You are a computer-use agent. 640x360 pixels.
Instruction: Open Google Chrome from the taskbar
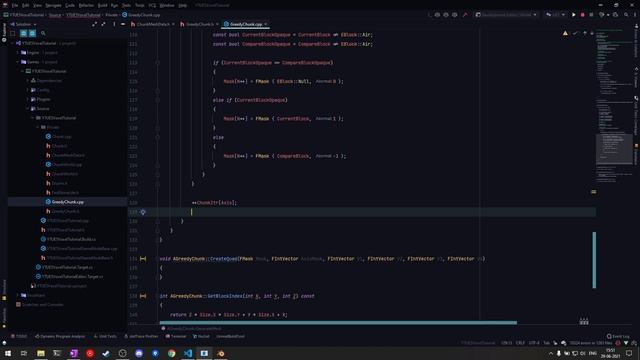click(171, 353)
